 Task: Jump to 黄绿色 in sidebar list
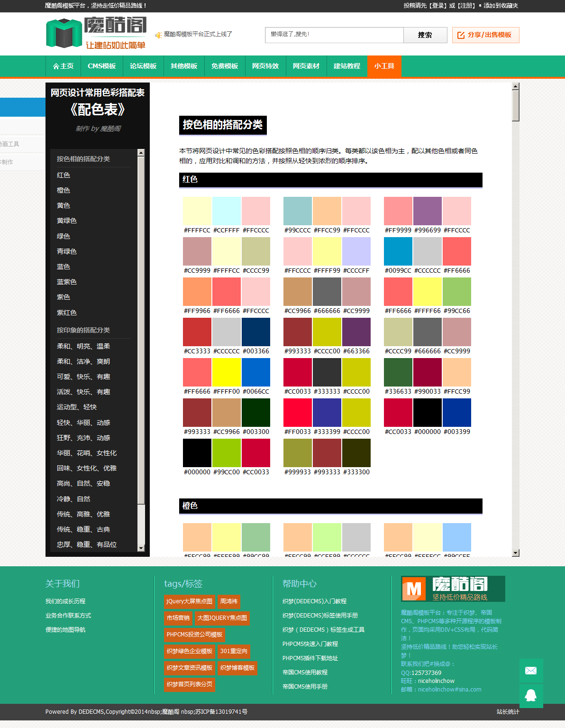[x=67, y=221]
